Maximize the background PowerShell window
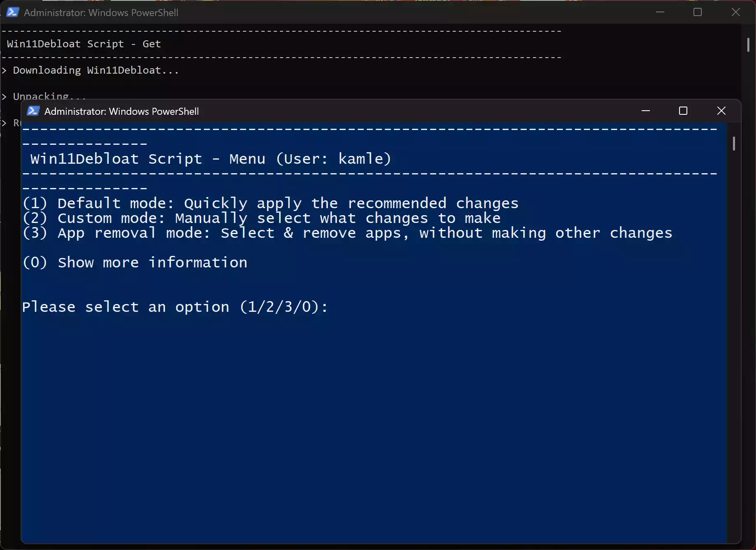Viewport: 756px width, 550px height. tap(697, 12)
